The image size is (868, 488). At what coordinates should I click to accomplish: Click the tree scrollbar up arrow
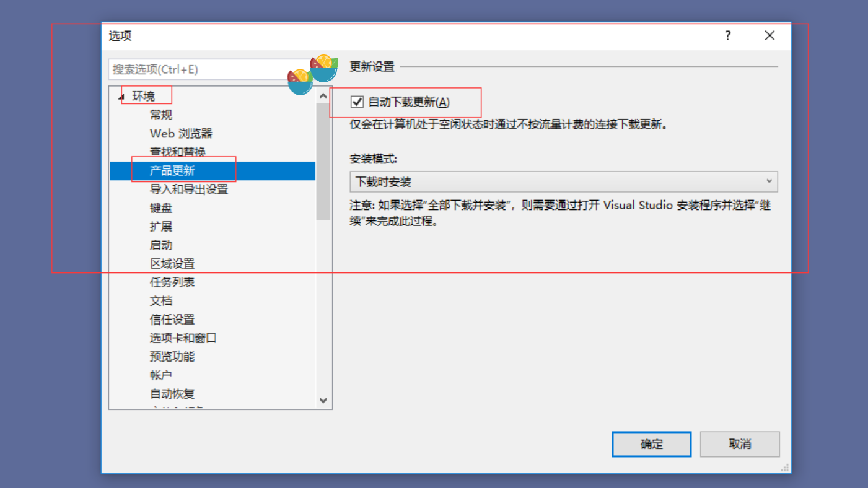point(323,96)
